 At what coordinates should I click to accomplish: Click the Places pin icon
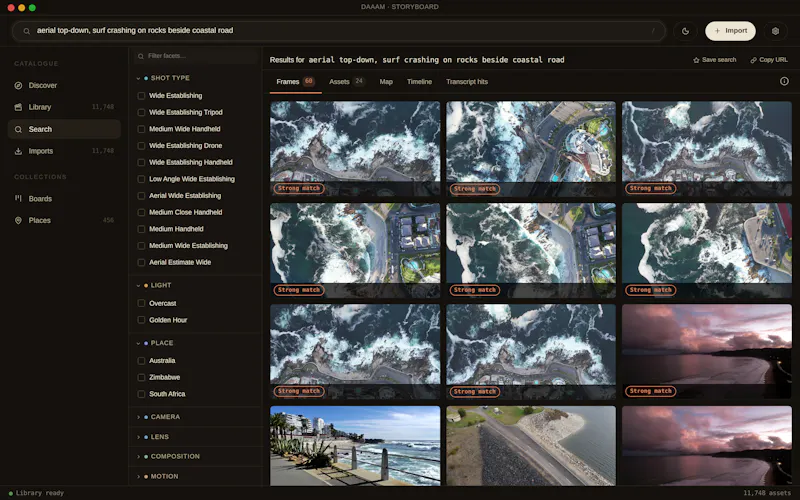pyautogui.click(x=18, y=220)
